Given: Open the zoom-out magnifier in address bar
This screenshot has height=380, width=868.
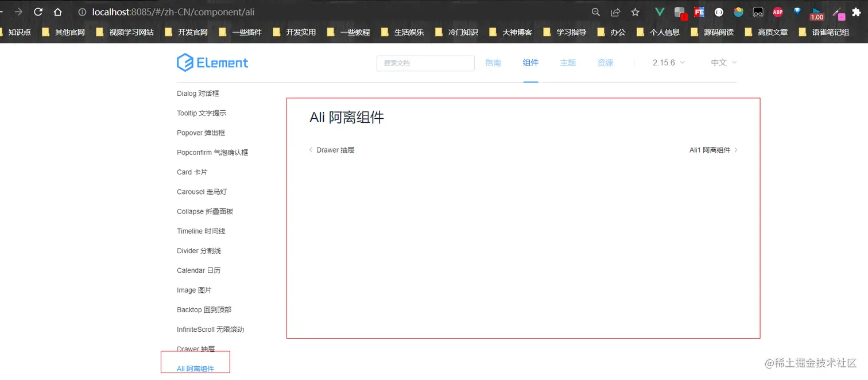Looking at the screenshot, I should (596, 12).
